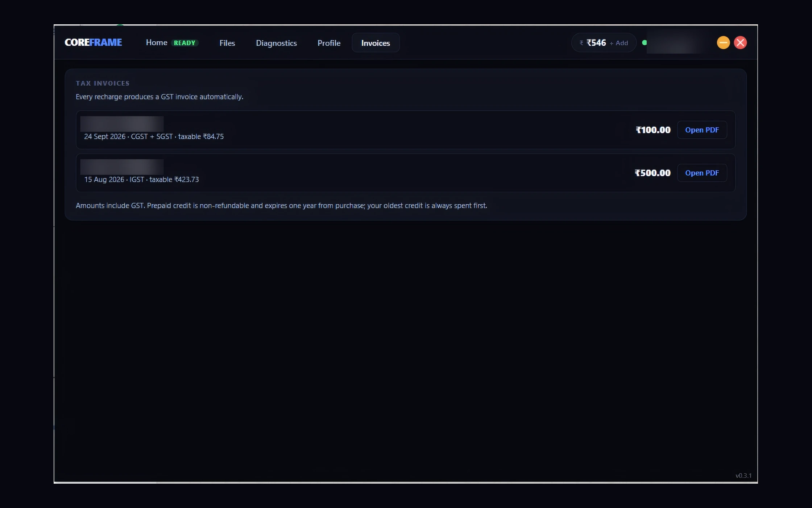Screen dimensions: 812x508
Task: Click the v0.3.1 version label
Action: (x=743, y=476)
